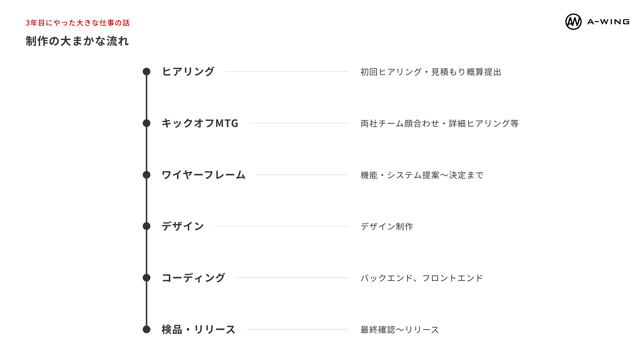Select the timeline dot beside デザイン
The width and height of the screenshot is (644, 361).
coord(146,226)
